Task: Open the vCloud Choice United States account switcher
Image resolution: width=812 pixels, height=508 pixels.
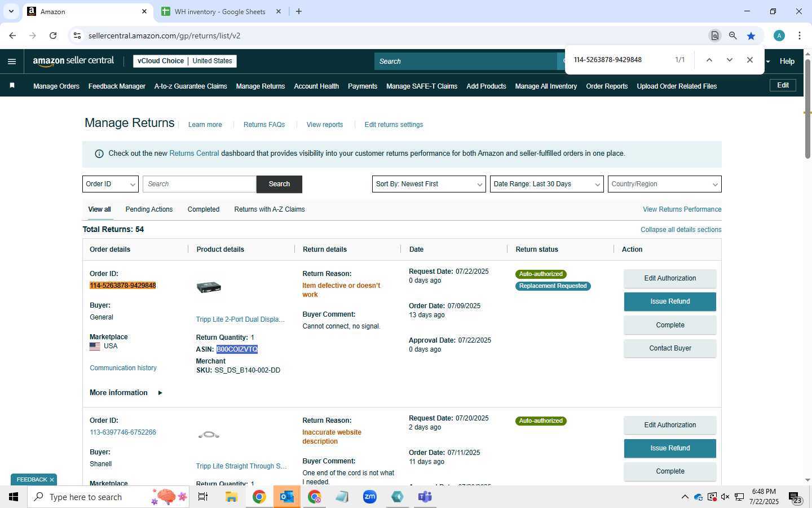Action: (185, 61)
